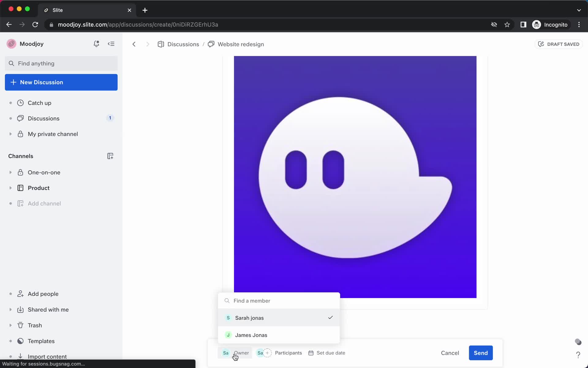Click the My private channel lock icon
Image resolution: width=588 pixels, height=368 pixels.
click(20, 134)
